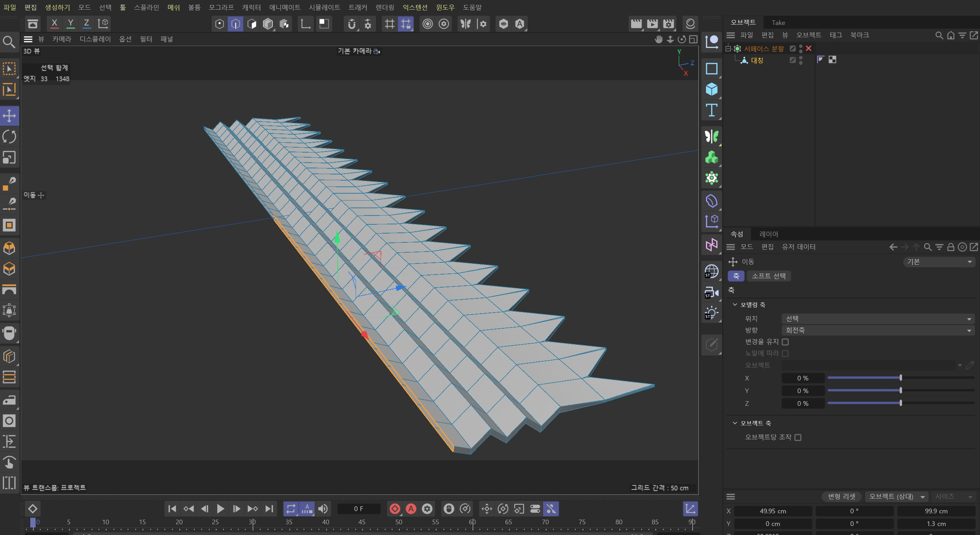This screenshot has height=535, width=980.
Task: Open the 기본 preset dropdown
Action: [939, 262]
